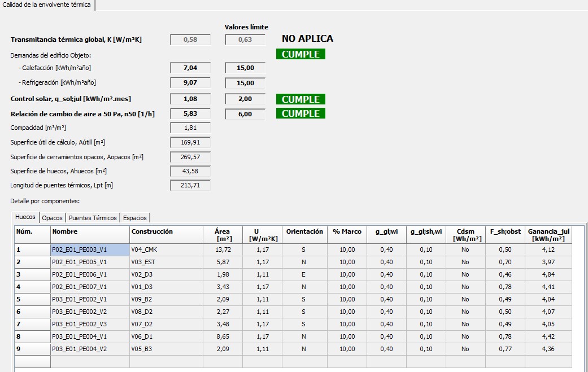Select the global transmittance K value field 0,58
The width and height of the screenshot is (588, 372).
[190, 40]
